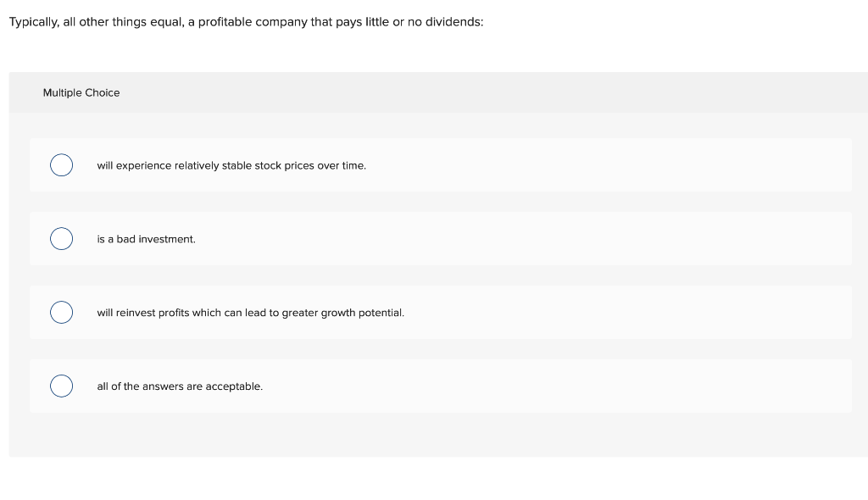
Task: Click the Multiple Choice header label
Action: pyautogui.click(x=81, y=92)
